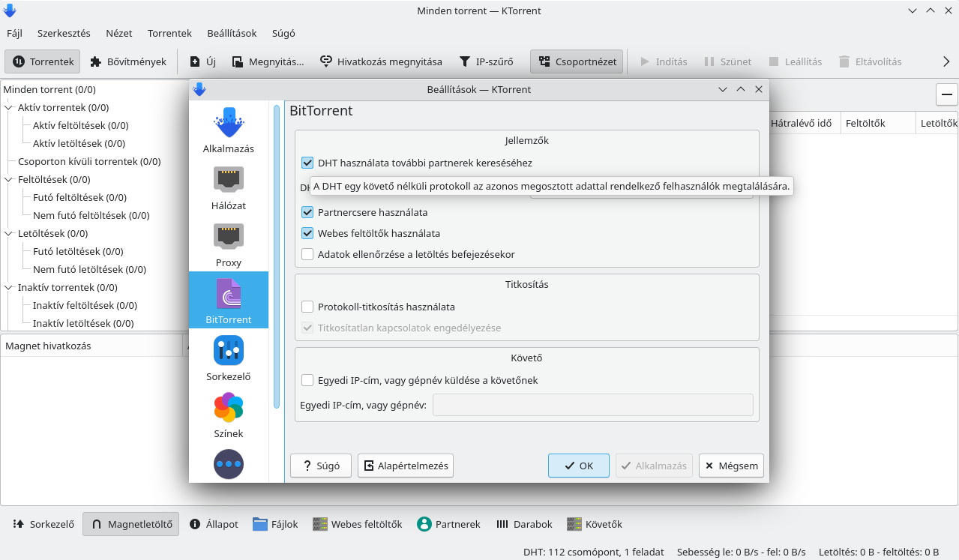Confirm settings with the OK button

[579, 466]
